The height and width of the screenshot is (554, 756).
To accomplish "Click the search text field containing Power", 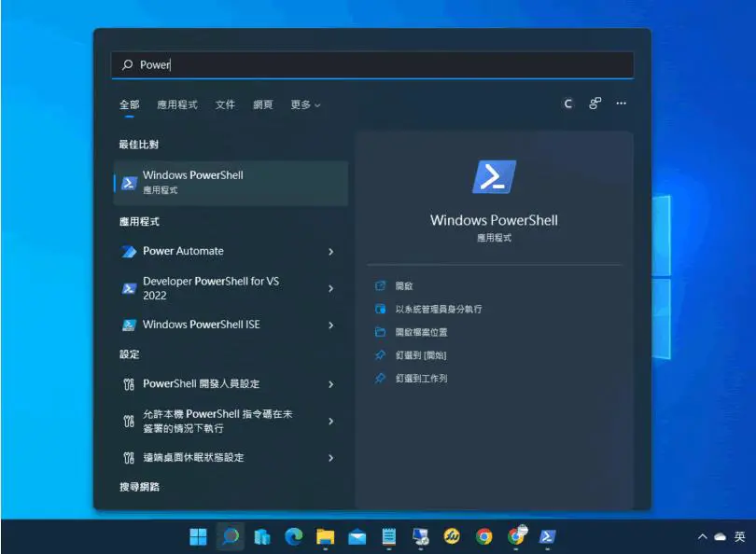I will pos(372,64).
